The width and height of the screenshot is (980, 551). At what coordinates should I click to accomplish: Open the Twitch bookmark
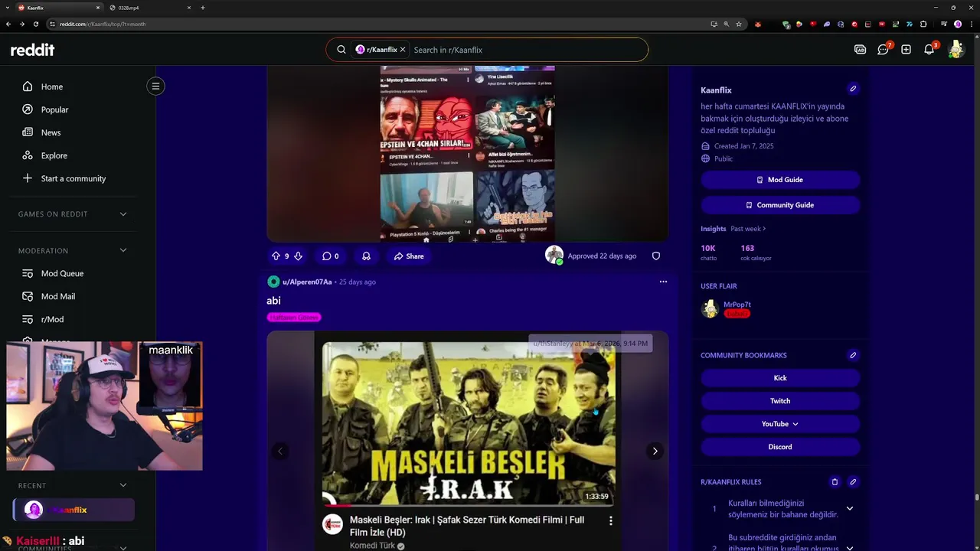tap(780, 401)
